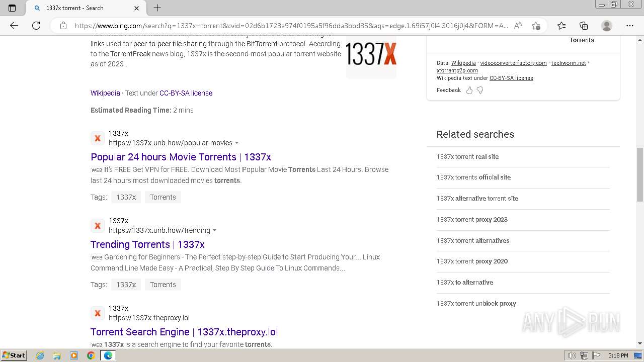The width and height of the screenshot is (644, 362).
Task: Switch to Edge in taskbar
Action: [x=108, y=355]
